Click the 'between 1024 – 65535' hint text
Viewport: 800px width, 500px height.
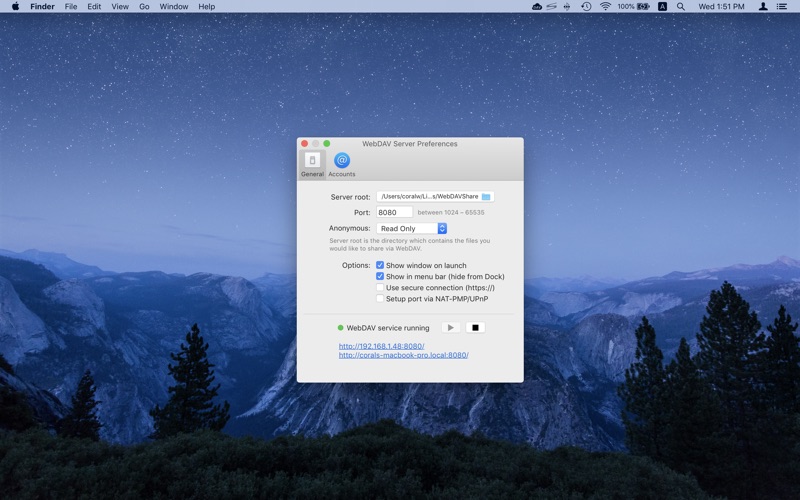[451, 213]
